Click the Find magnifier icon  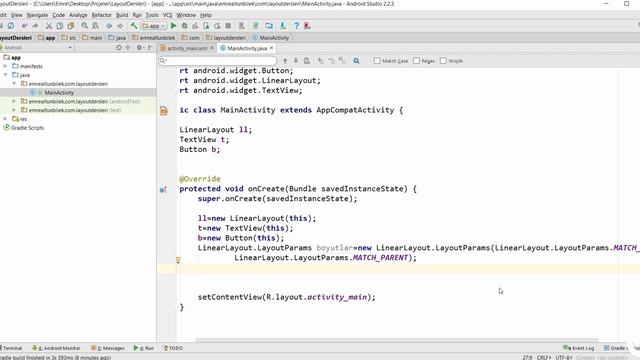point(84,26)
